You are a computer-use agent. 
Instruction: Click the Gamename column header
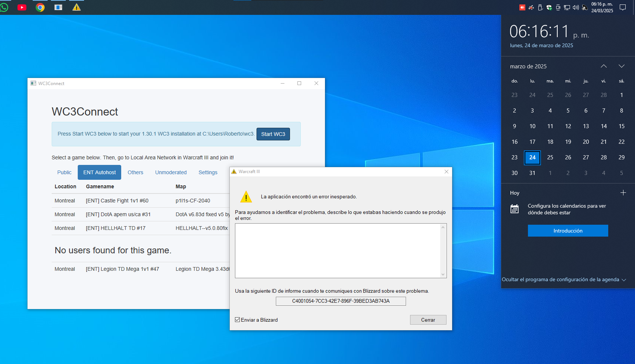(x=100, y=186)
